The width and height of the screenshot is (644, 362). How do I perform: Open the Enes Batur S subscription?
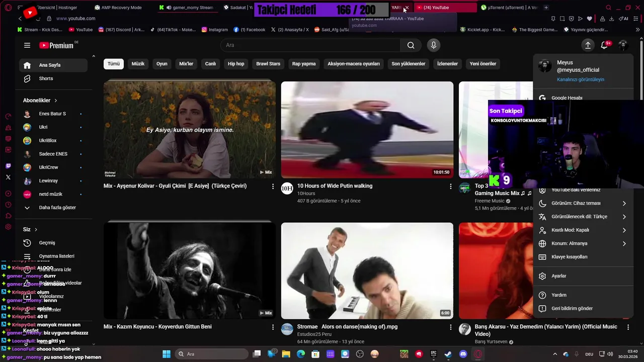tap(53, 114)
